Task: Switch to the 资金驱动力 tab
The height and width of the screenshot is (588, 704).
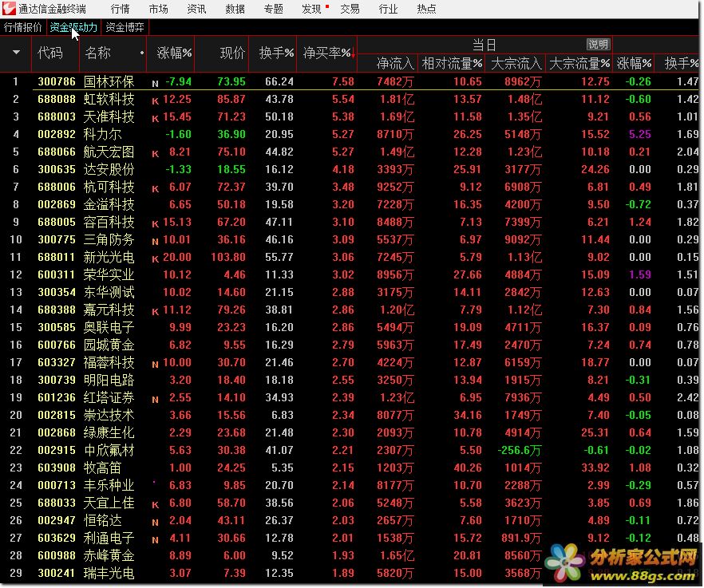Action: (x=73, y=27)
